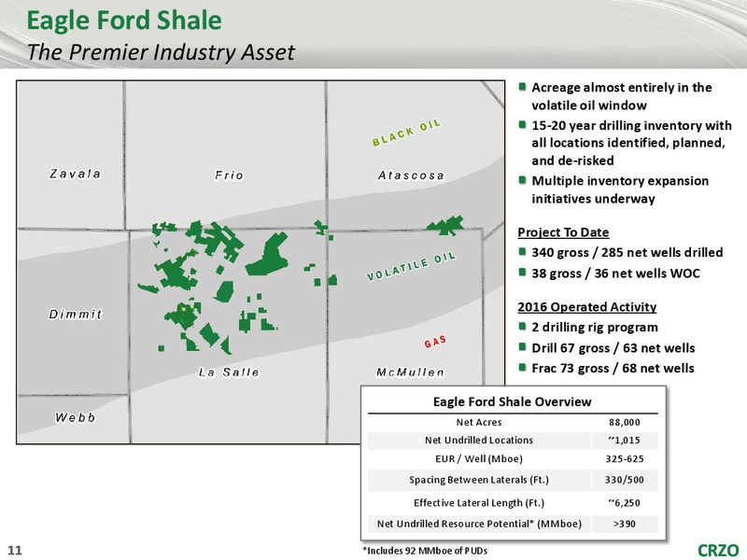Click 'Net Undrilled Locations' row label
The height and width of the screenshot is (560, 747).
pos(479,441)
